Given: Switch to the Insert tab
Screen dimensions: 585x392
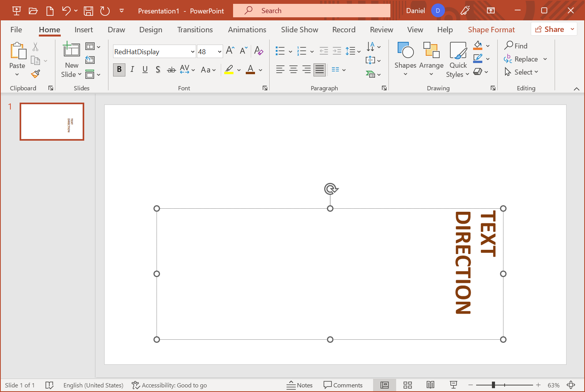Looking at the screenshot, I should click(x=83, y=30).
